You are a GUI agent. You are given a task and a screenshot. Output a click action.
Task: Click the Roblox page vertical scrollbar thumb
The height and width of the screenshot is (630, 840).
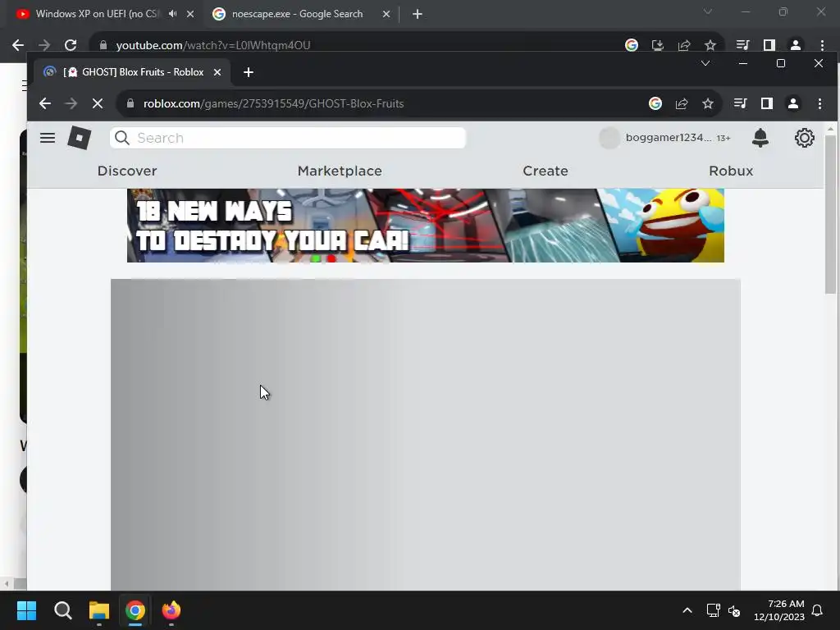pos(830,214)
